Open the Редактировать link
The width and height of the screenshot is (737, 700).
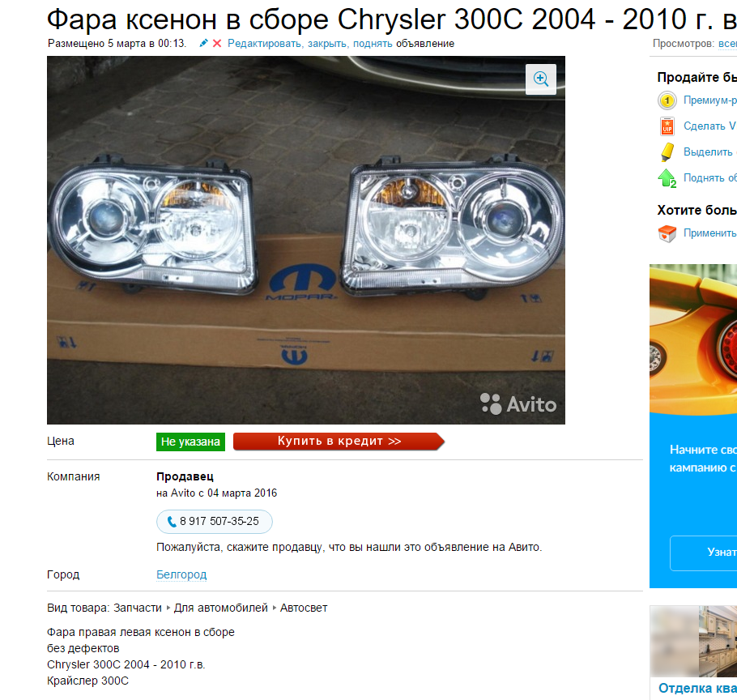pos(265,43)
